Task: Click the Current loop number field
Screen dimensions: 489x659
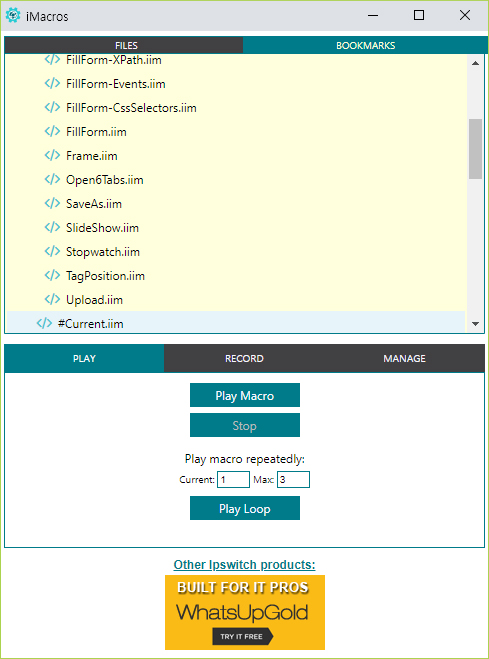Action: tap(233, 480)
